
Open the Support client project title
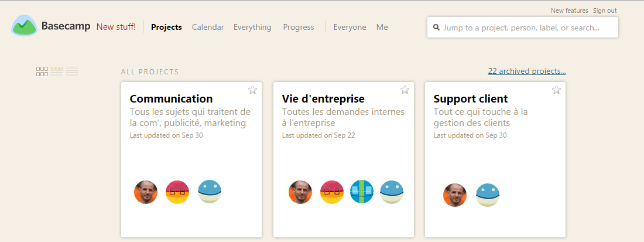471,98
